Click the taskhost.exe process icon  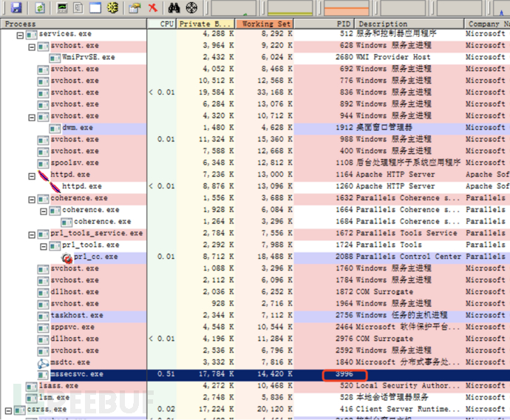43,316
